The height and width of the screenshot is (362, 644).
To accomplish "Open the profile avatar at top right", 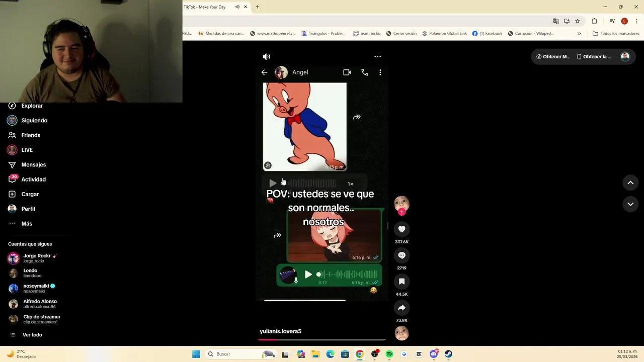I will 625,57.
